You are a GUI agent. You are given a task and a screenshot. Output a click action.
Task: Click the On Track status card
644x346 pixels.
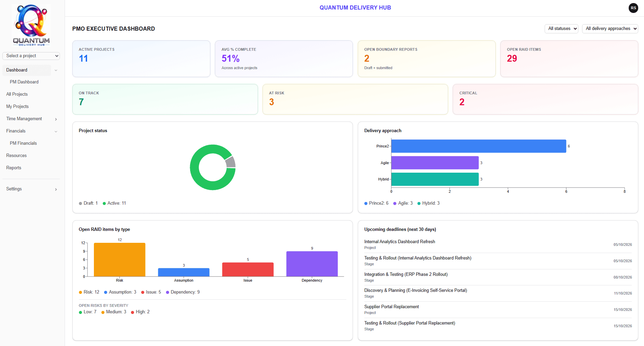pyautogui.click(x=165, y=99)
